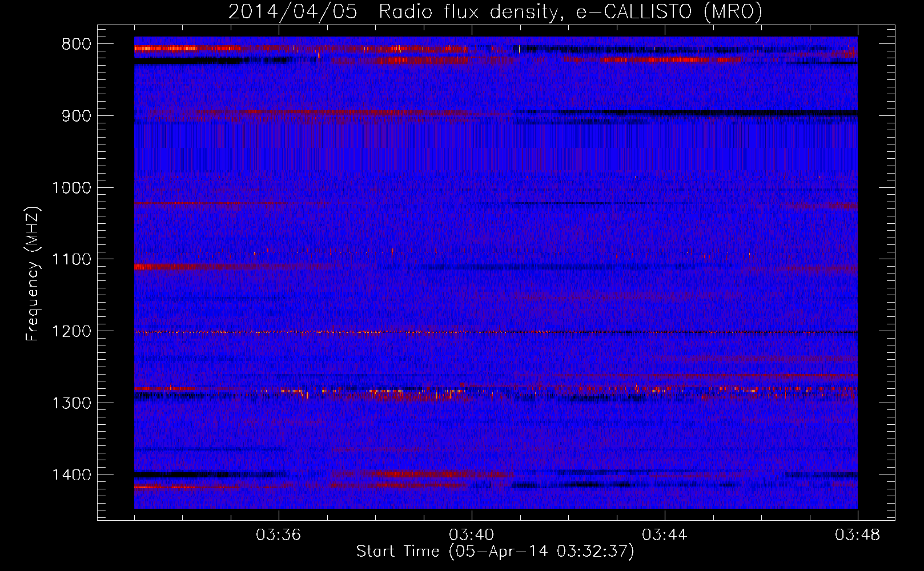The image size is (924, 571).
Task: Click the 800 frequency tick label
Action: [x=76, y=45]
